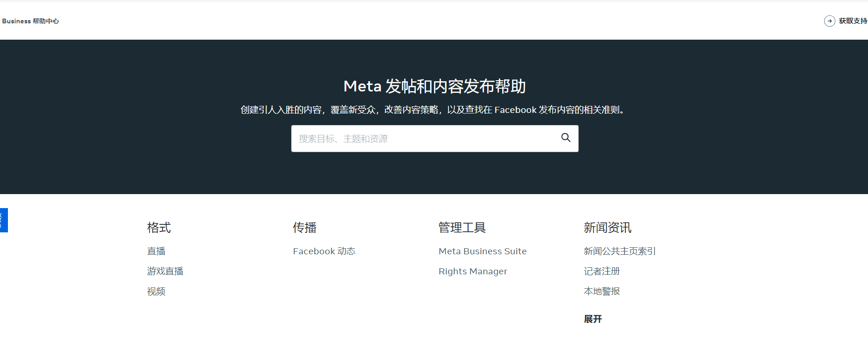Open the 记者注册 topic
The height and width of the screenshot is (342, 868).
tap(602, 271)
